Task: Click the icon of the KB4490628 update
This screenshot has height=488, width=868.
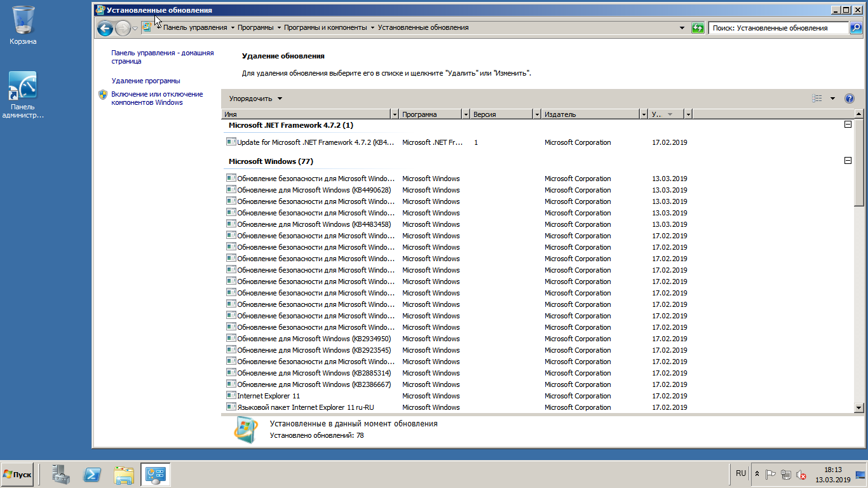Action: click(231, 189)
